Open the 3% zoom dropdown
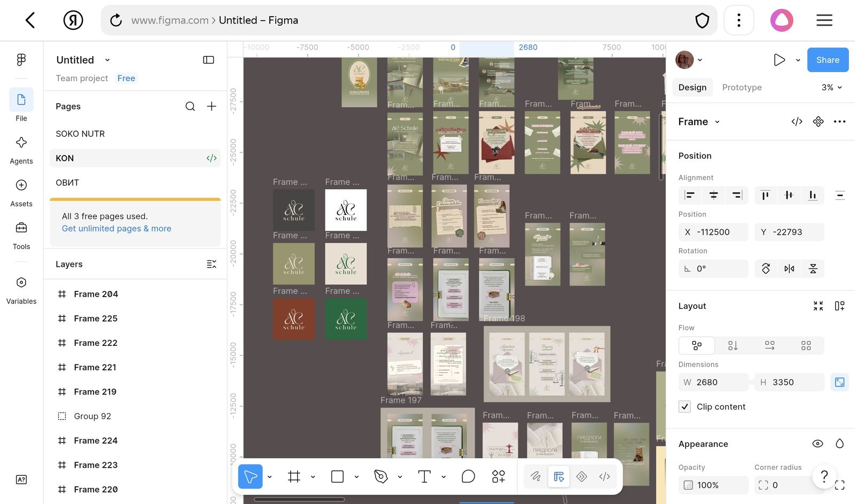The height and width of the screenshot is (504, 855). coord(832,87)
